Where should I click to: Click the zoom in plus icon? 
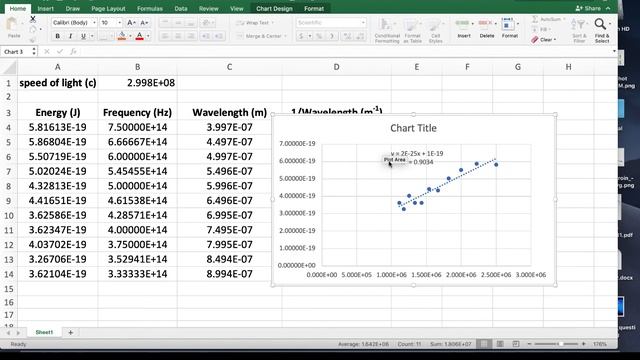click(584, 344)
